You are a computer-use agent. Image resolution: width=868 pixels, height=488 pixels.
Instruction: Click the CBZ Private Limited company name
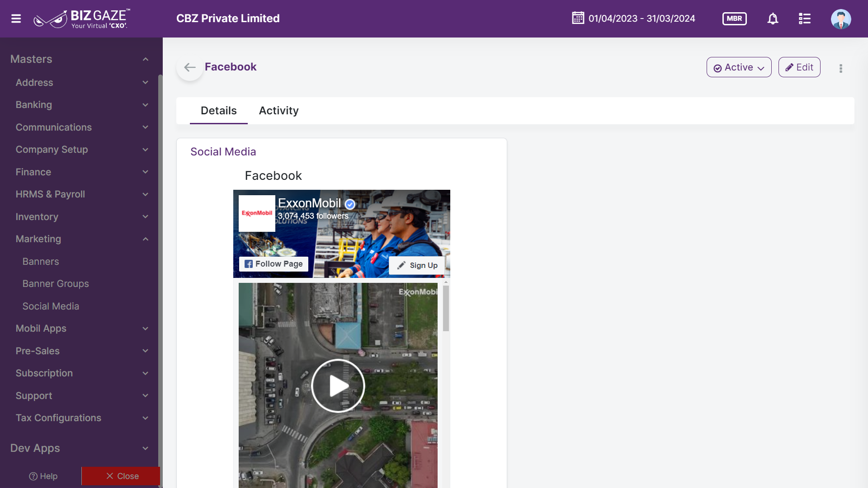(228, 19)
